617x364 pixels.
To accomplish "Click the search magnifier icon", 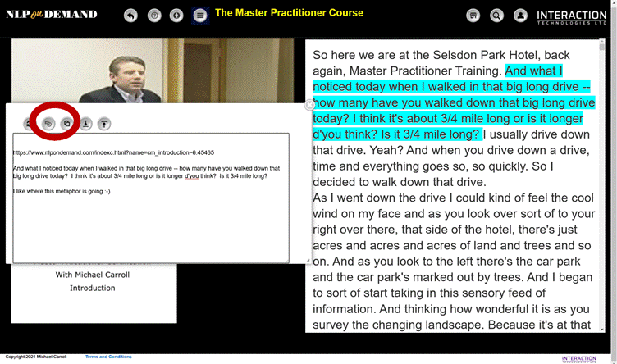I will click(496, 16).
